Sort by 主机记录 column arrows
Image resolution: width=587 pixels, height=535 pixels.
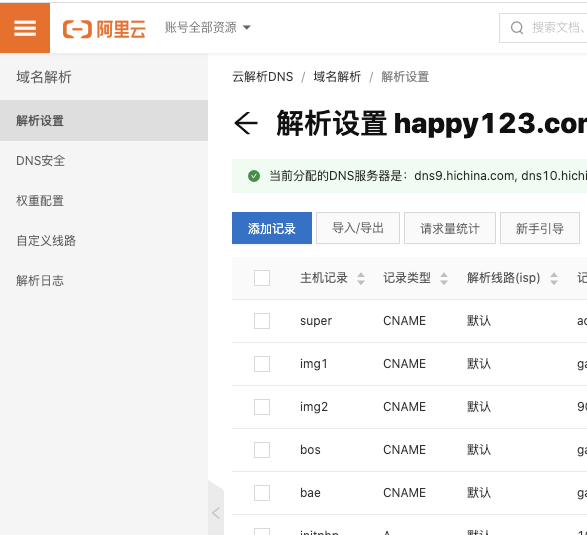click(361, 278)
